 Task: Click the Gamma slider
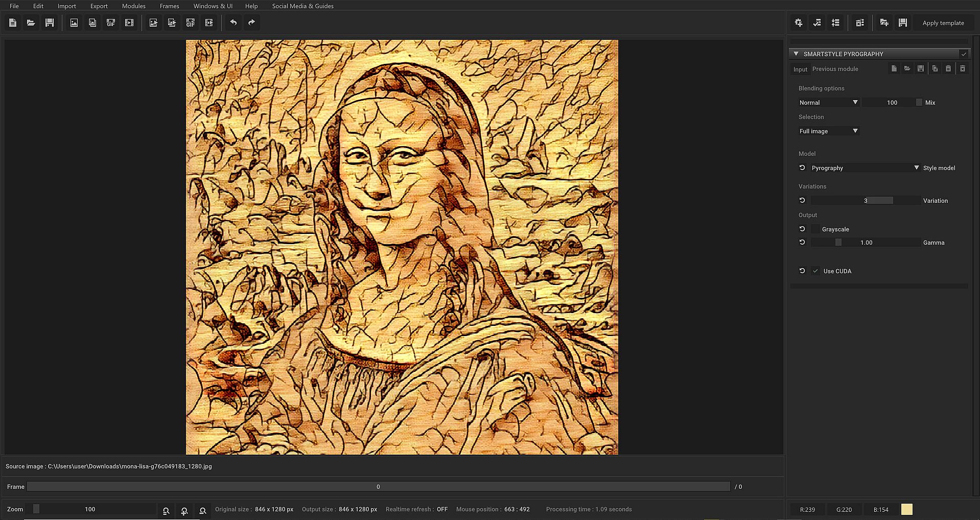click(866, 243)
